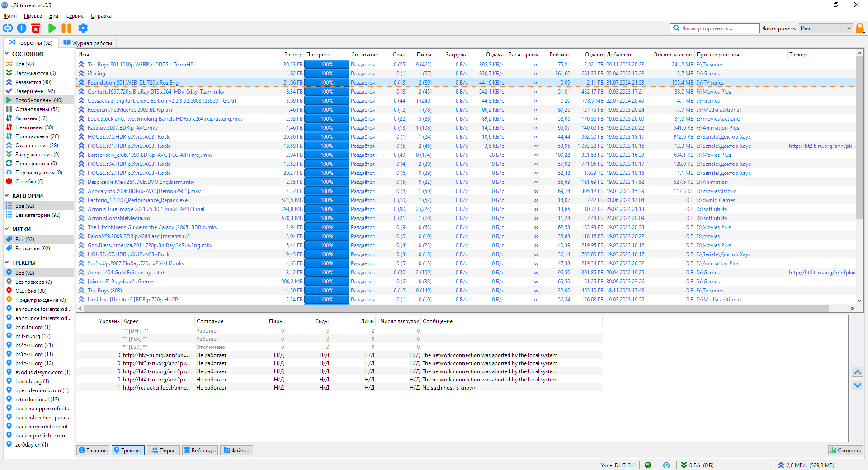Click the alternative speed limits icon in status bar
This screenshot has height=470, width=868.
pos(666,465)
